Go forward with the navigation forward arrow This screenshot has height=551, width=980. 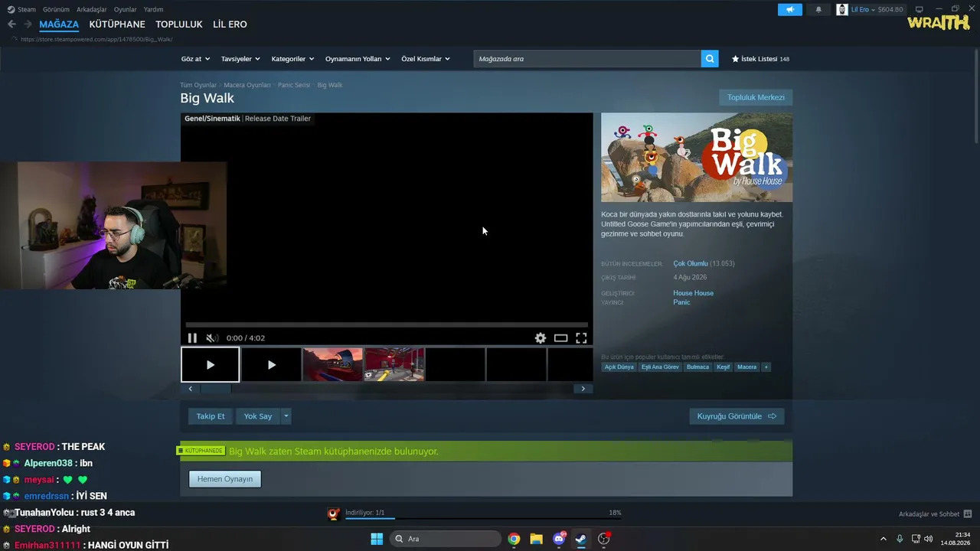click(28, 24)
